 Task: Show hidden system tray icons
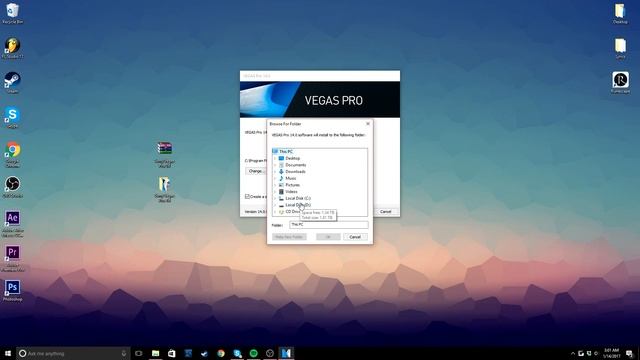573,353
